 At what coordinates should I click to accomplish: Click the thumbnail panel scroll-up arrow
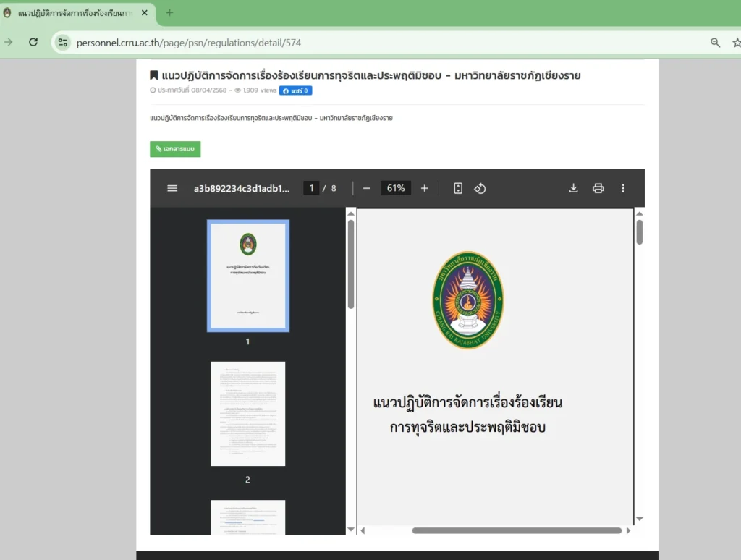point(351,213)
